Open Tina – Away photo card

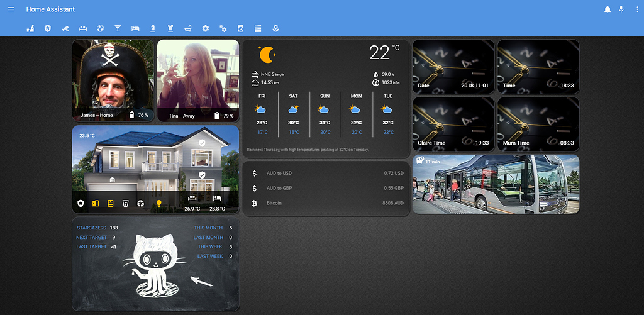coord(198,80)
